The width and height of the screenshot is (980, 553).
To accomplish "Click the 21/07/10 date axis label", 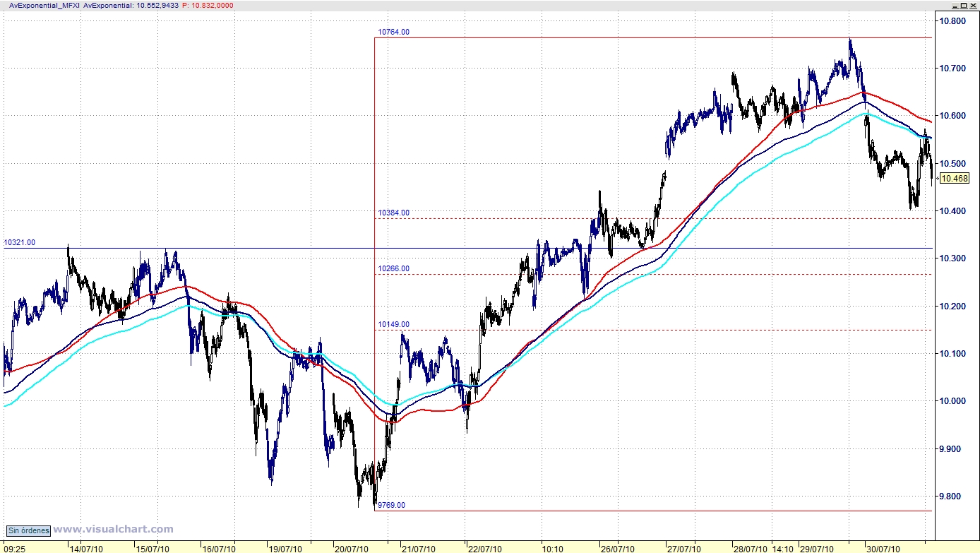I will (419, 548).
